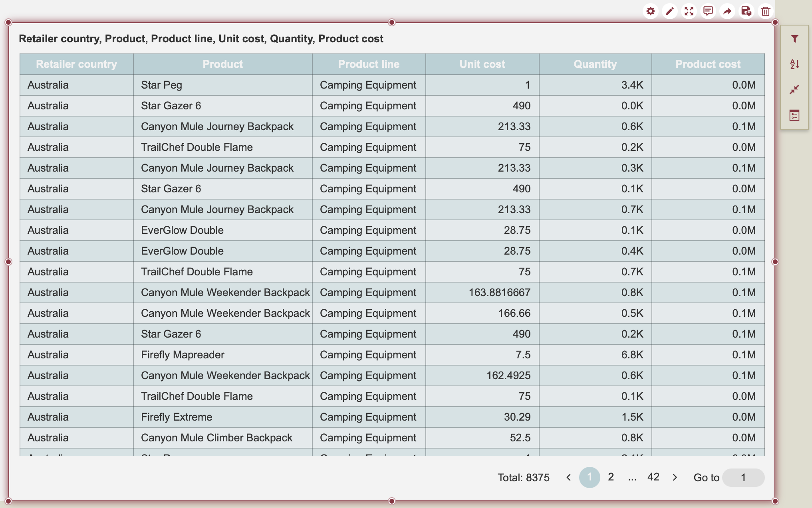Open page 2 of the table
Image resolution: width=812 pixels, height=508 pixels.
pos(611,477)
